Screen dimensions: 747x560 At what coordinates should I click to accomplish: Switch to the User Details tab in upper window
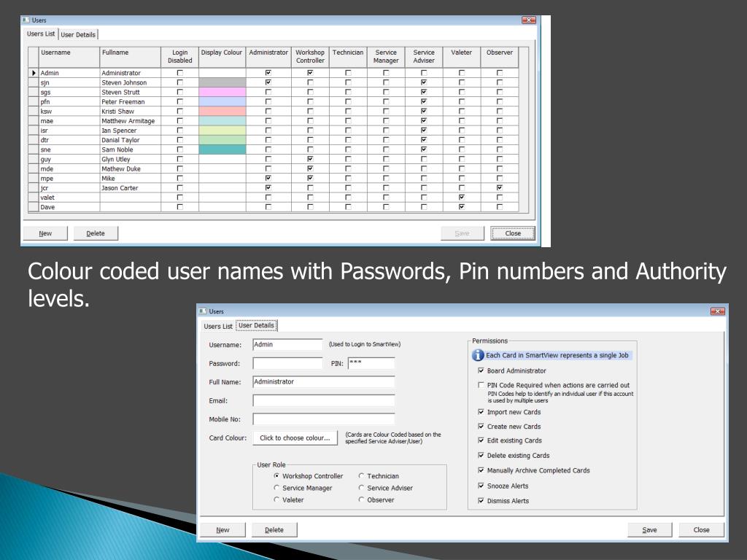pyautogui.click(x=78, y=35)
